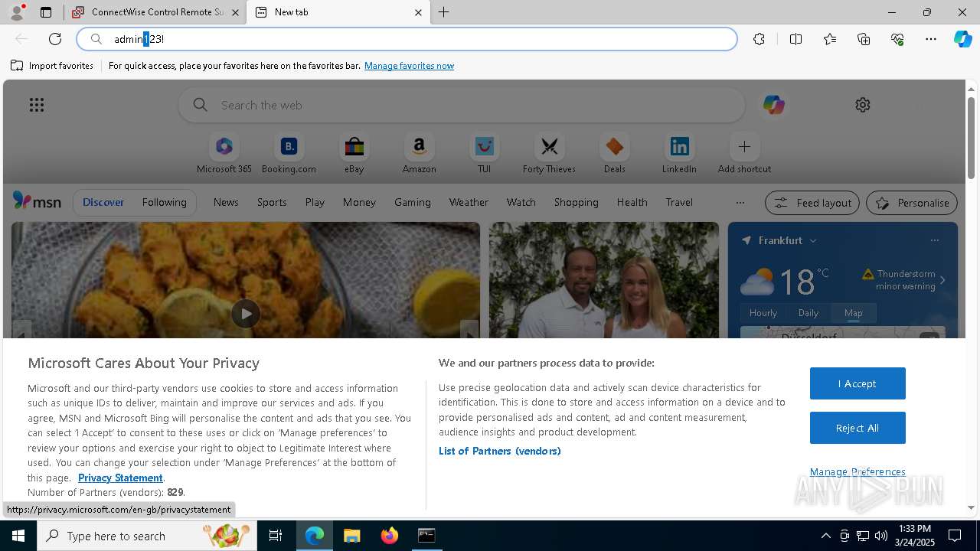Open the Play category
Screen dimensions: 980x551
(x=315, y=202)
